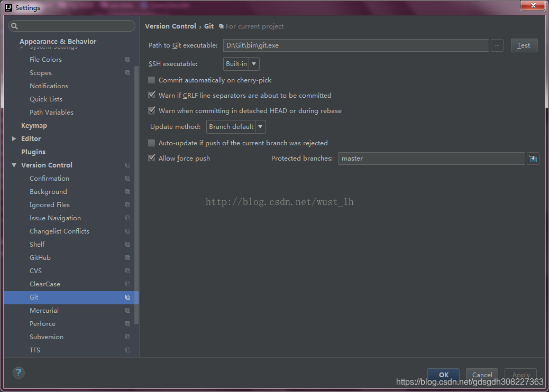Enable Auto-update if push was rejected
The width and height of the screenshot is (549, 392).
coord(152,143)
